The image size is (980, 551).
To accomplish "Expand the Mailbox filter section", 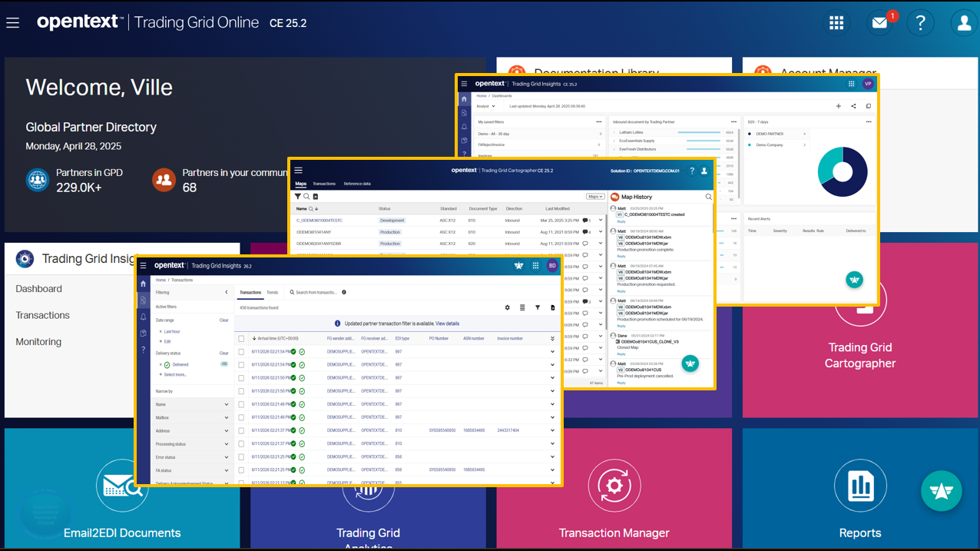I will tap(227, 418).
